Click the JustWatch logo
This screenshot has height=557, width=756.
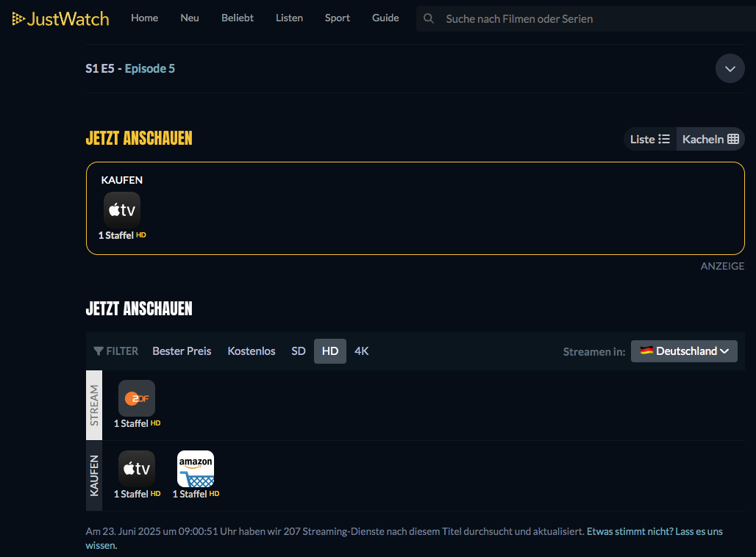point(60,18)
